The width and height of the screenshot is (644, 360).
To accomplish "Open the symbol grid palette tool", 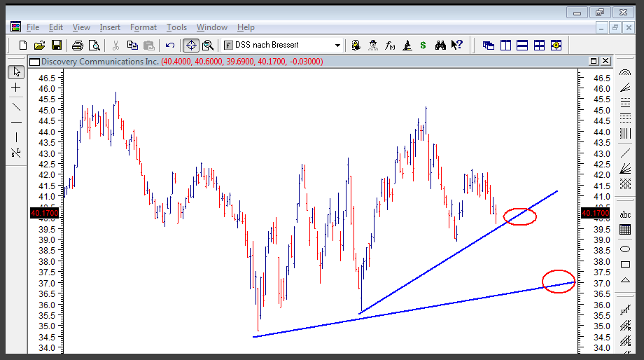I will point(625,229).
